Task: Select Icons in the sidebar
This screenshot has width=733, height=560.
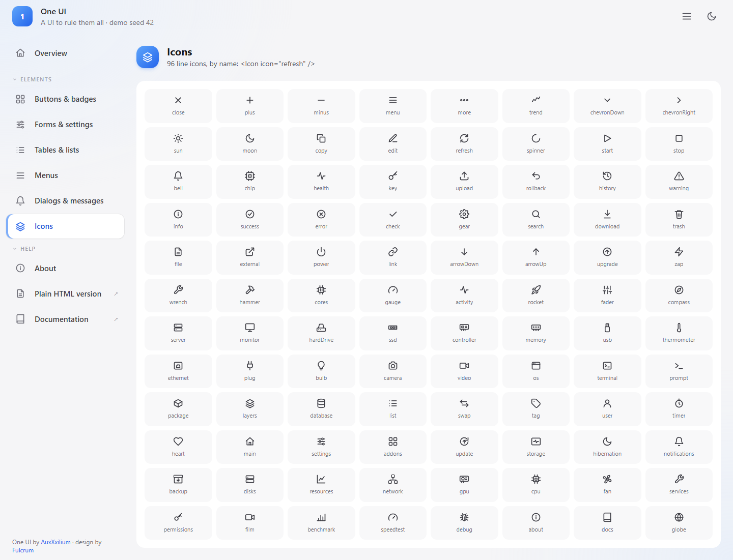Action: click(x=65, y=226)
